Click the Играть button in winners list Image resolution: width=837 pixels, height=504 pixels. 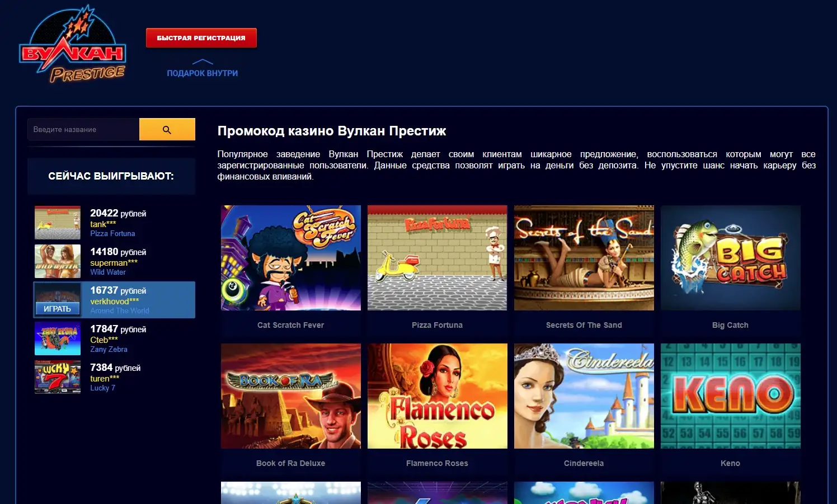(x=58, y=309)
